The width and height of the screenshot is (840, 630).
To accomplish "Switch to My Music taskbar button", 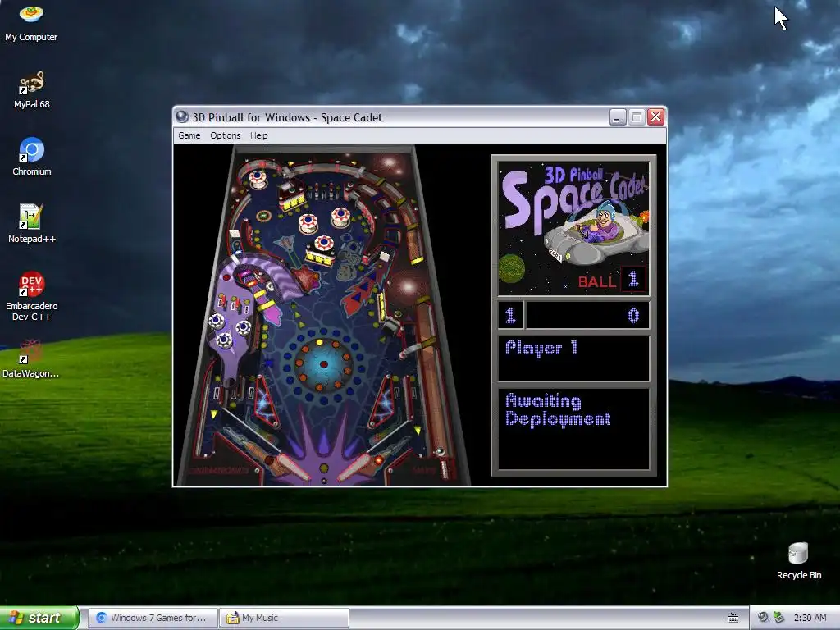I will tap(284, 618).
